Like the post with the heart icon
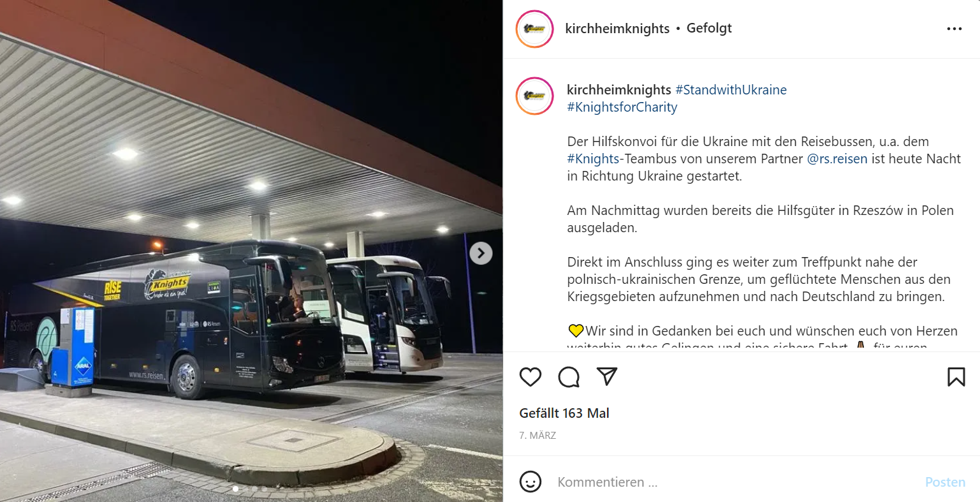This screenshot has width=980, height=502. coord(530,377)
